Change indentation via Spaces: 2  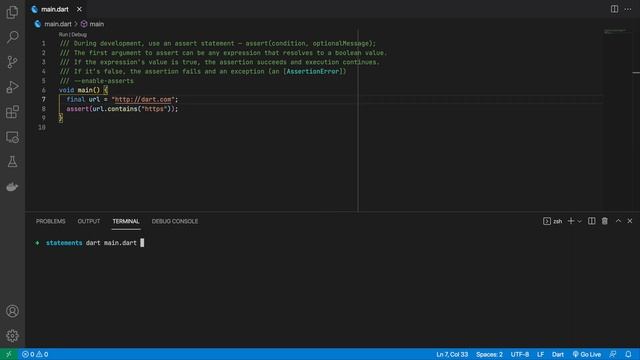point(489,354)
